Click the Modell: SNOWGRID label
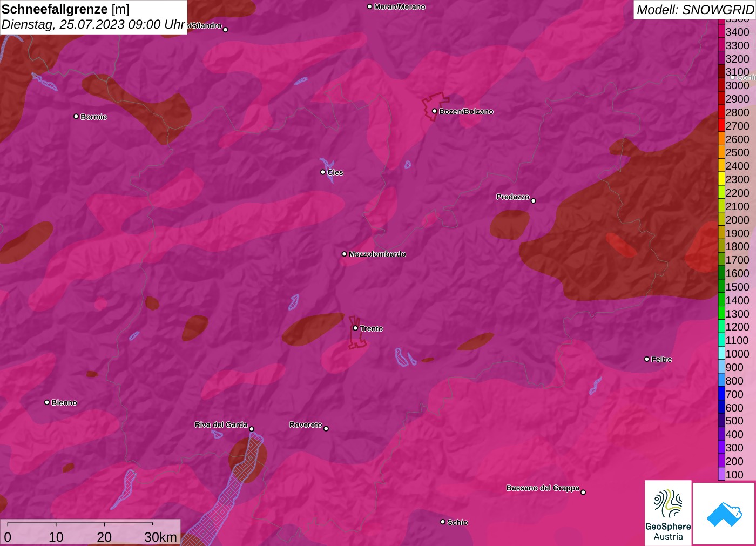Viewport: 756px width, 546px height. (x=695, y=10)
